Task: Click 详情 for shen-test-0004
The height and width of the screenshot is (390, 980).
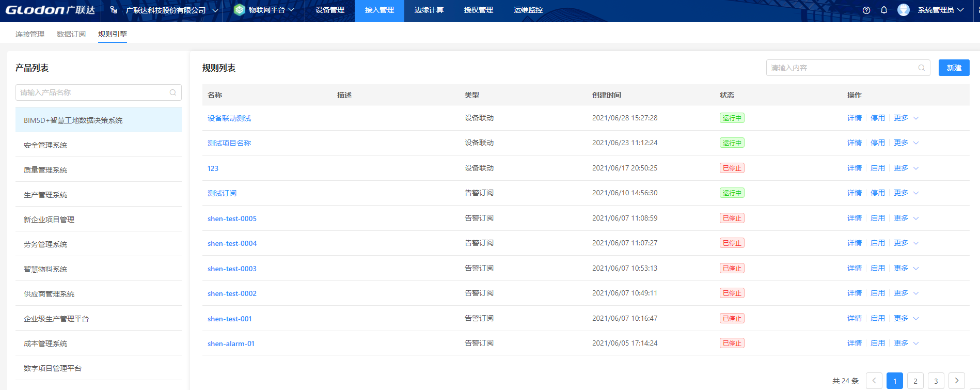Action: [855, 243]
